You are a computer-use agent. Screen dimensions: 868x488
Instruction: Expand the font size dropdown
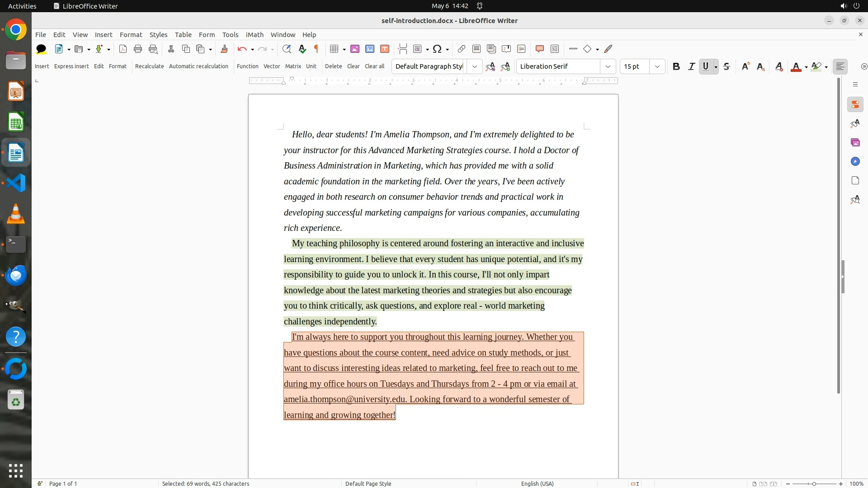click(657, 66)
